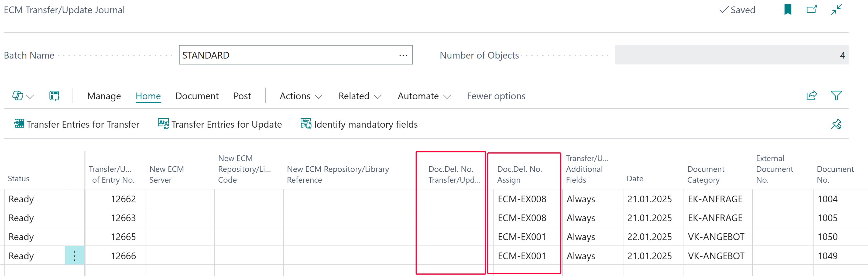Open the Copilot icon menu
This screenshot has width=868, height=276.
[x=23, y=96]
